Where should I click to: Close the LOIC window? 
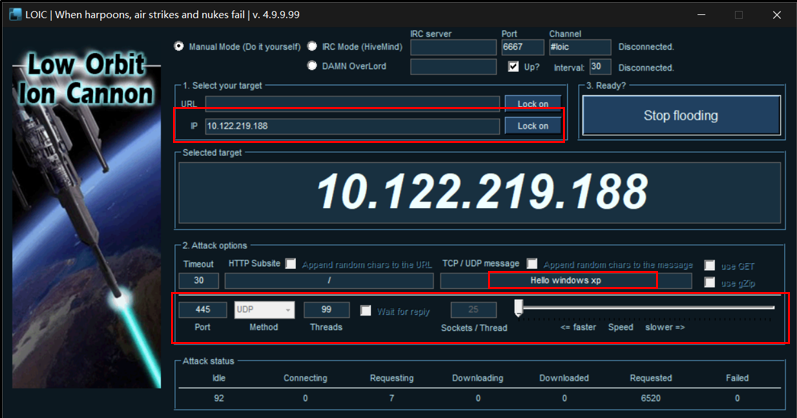coord(777,14)
